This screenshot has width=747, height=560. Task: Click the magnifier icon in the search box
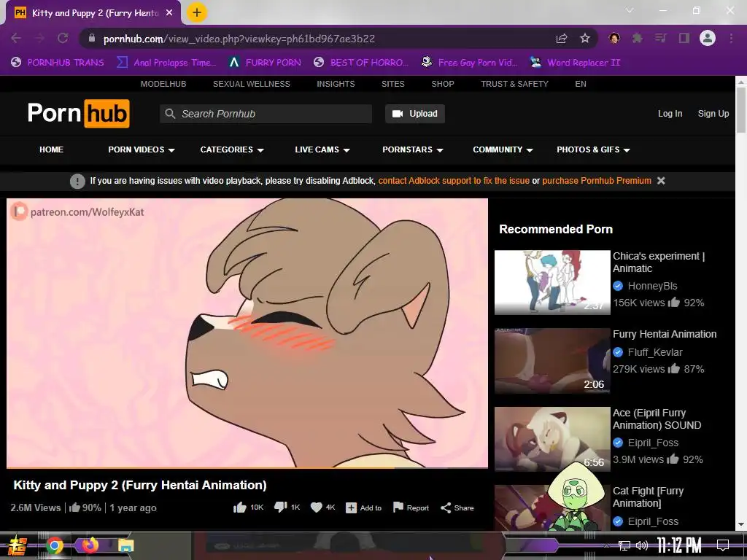[170, 114]
